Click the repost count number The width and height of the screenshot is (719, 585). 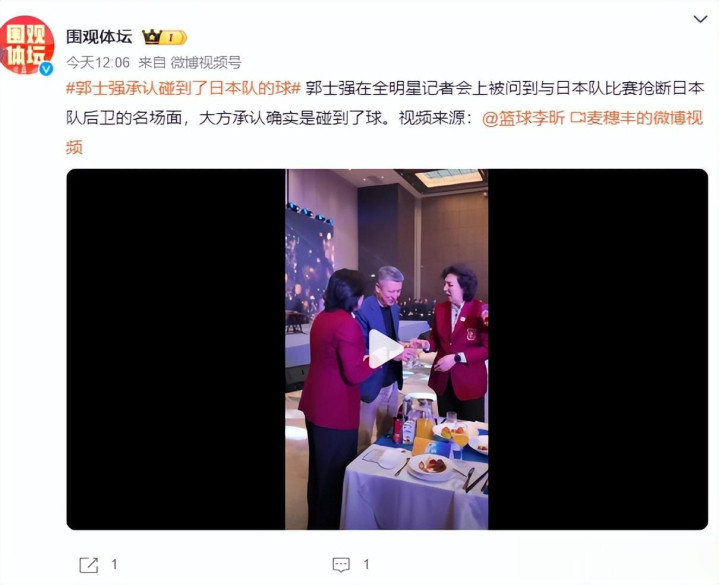[114, 564]
